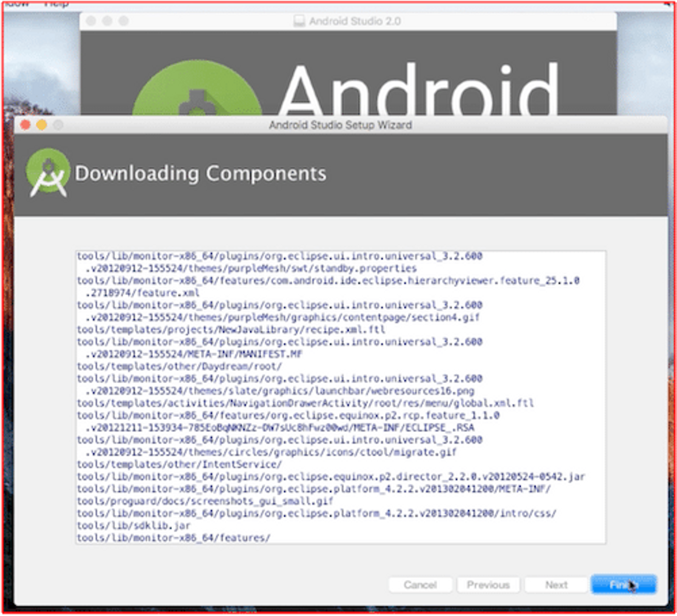Click the Downloading Components heading
The image size is (677, 616).
pyautogui.click(x=201, y=173)
